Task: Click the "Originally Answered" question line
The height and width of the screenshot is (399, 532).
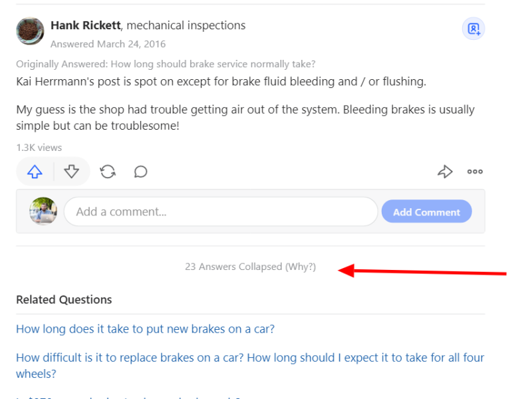Action: click(x=166, y=64)
